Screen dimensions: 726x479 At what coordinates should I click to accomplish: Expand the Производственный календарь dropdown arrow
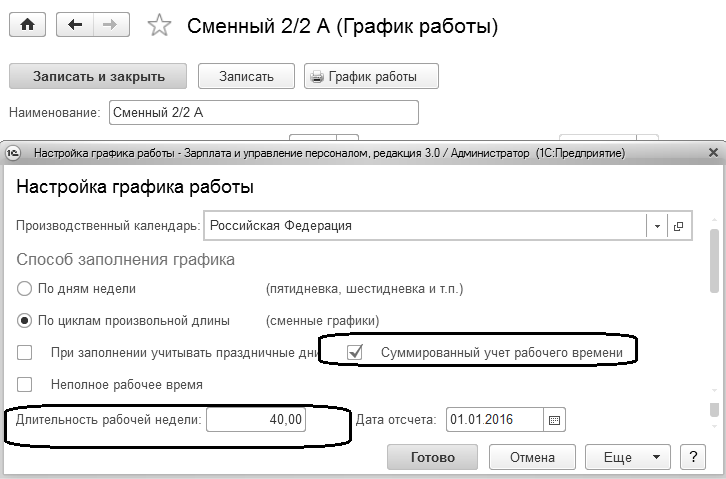coord(657,226)
